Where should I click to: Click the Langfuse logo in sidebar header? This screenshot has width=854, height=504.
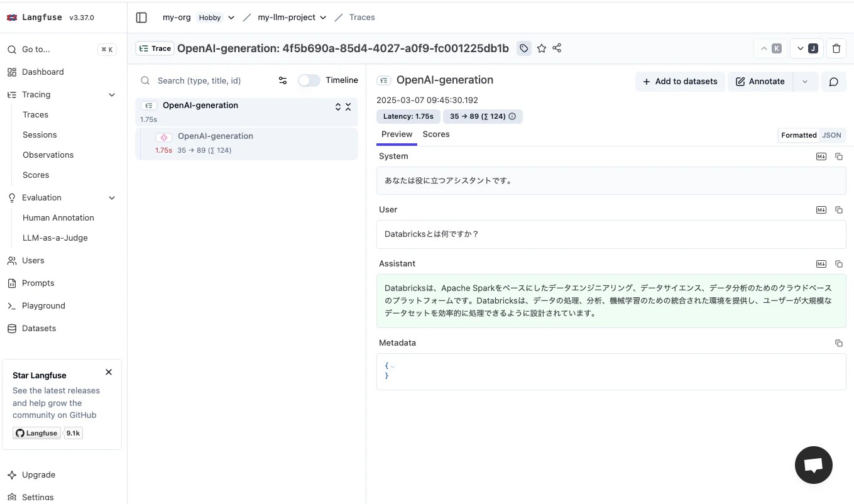pyautogui.click(x=12, y=18)
